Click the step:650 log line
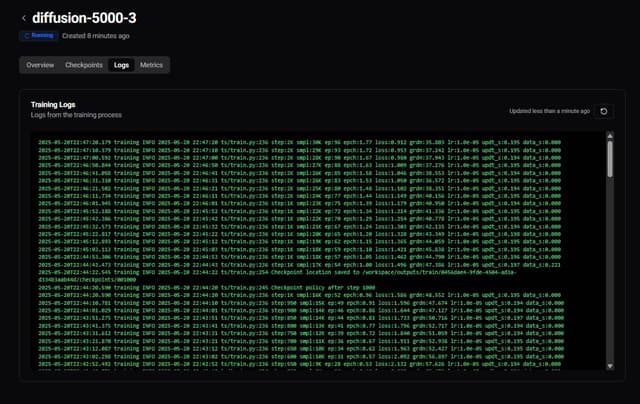The image size is (640, 404). [x=301, y=349]
